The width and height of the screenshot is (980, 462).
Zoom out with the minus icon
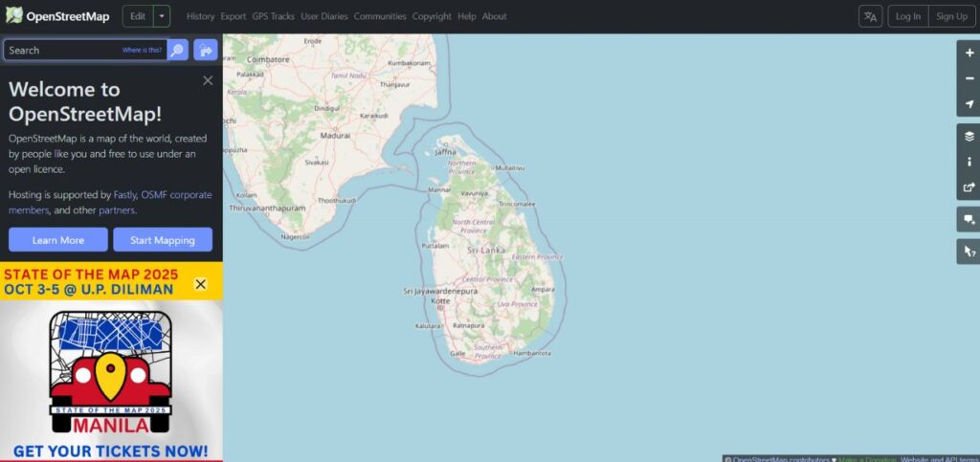click(969, 78)
